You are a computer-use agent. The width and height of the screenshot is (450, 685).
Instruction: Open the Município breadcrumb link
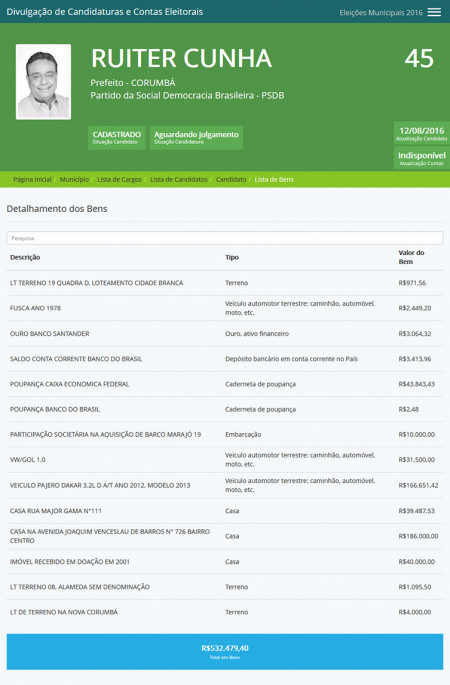(x=74, y=180)
